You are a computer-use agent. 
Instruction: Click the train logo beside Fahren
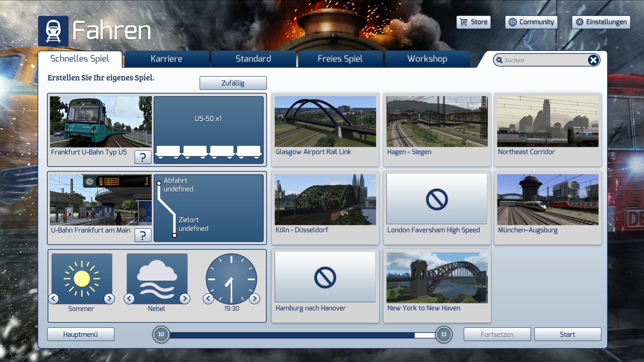(x=53, y=31)
